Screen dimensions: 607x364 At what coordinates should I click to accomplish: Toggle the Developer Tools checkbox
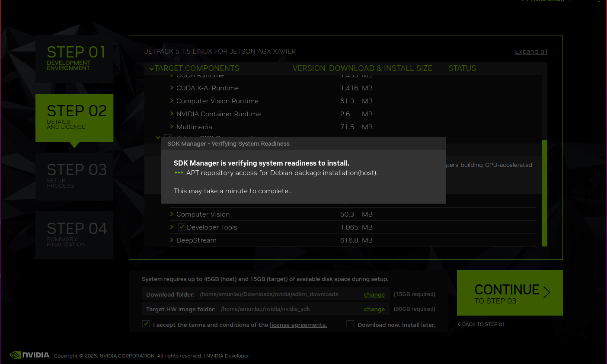[182, 227]
